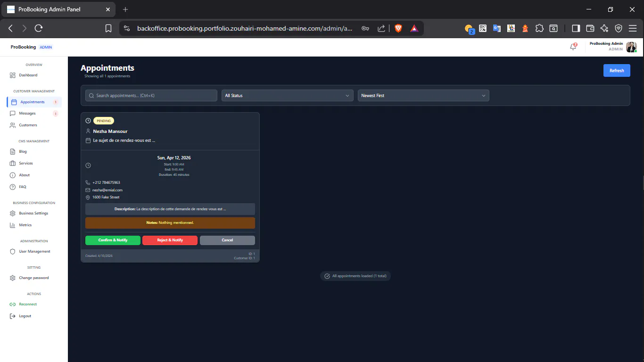Open Messages in the sidebar

point(34,114)
